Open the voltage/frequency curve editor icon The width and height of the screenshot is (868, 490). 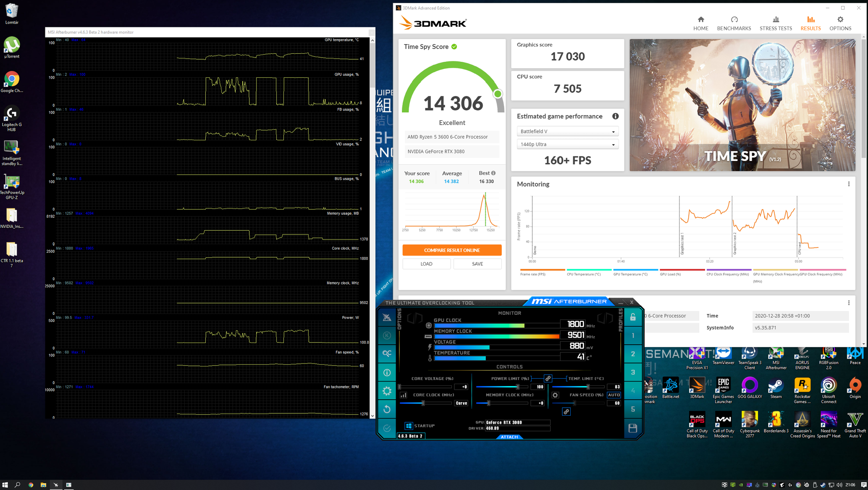pos(403,395)
